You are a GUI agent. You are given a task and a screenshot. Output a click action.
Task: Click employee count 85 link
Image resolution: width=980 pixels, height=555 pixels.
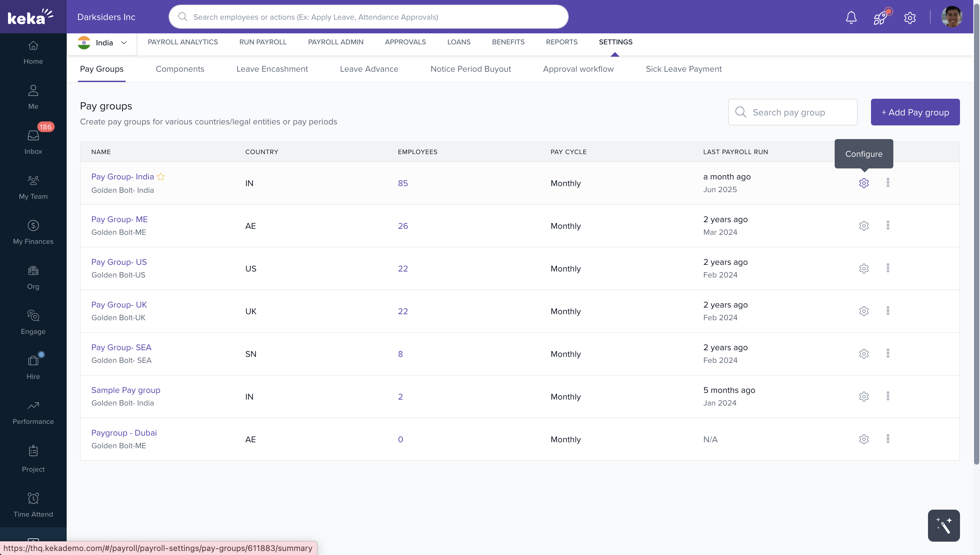403,183
